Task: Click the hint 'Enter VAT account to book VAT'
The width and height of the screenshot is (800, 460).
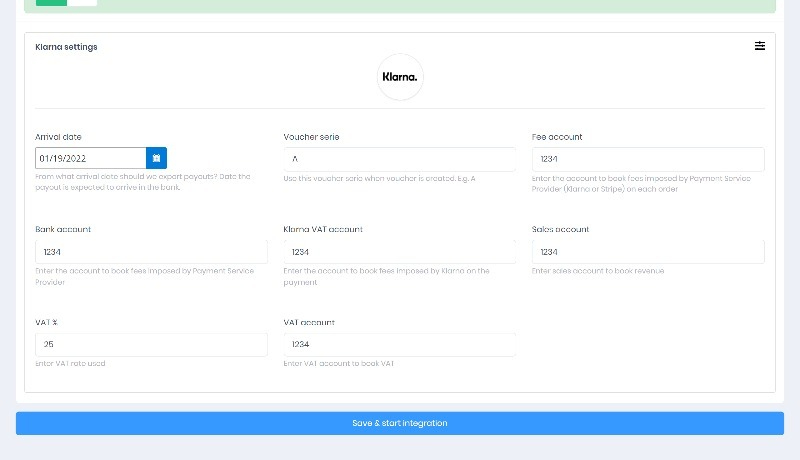Action: point(339,364)
